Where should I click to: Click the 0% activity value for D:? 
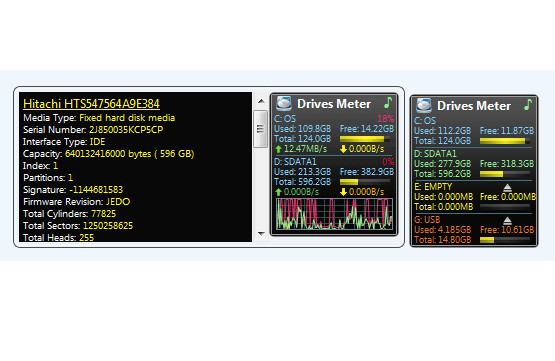(x=388, y=162)
